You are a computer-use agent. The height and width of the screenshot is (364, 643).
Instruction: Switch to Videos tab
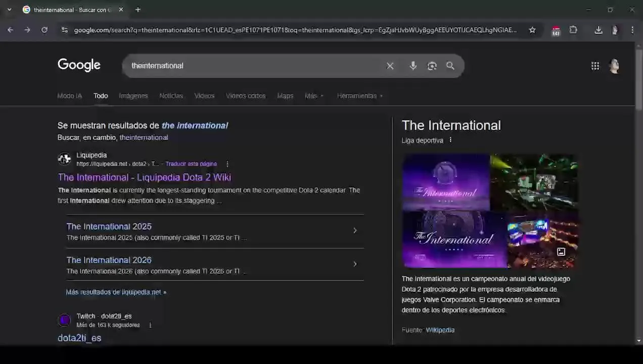click(205, 96)
